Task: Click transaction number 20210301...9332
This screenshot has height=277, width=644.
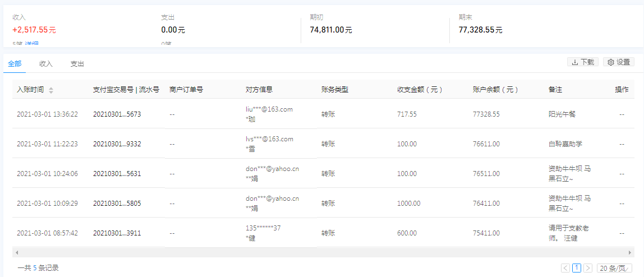Action: [x=117, y=144]
